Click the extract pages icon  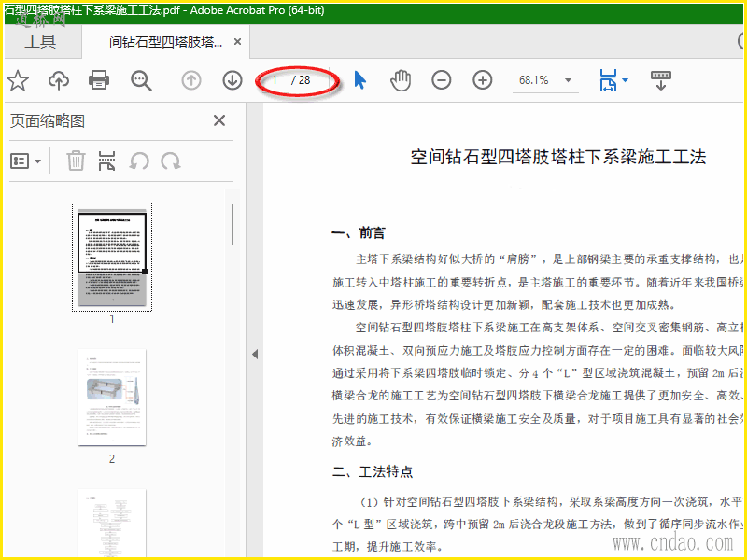point(106,161)
